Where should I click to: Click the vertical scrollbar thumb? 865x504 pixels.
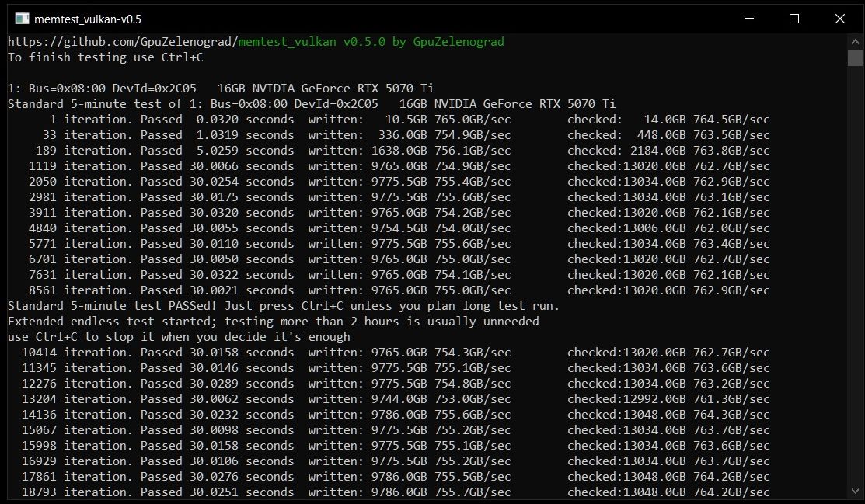(855, 58)
